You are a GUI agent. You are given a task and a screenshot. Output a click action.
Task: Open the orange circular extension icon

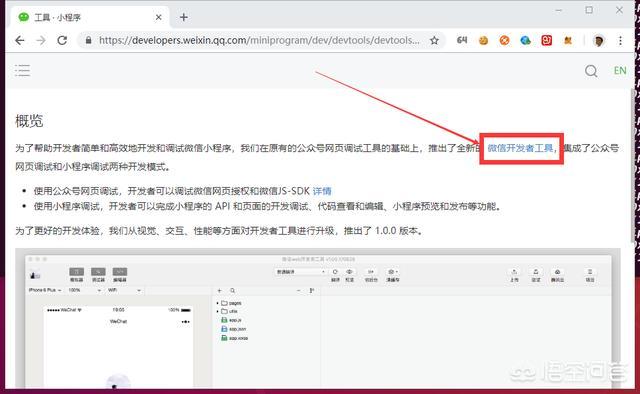(x=504, y=40)
